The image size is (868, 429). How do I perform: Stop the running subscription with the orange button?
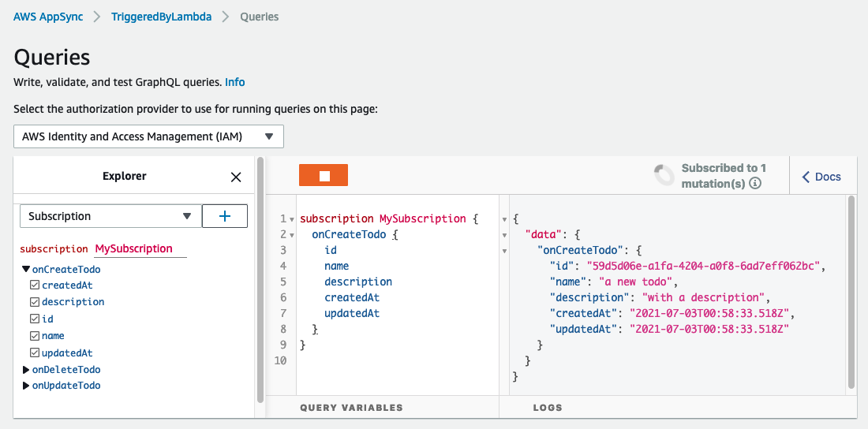(324, 175)
